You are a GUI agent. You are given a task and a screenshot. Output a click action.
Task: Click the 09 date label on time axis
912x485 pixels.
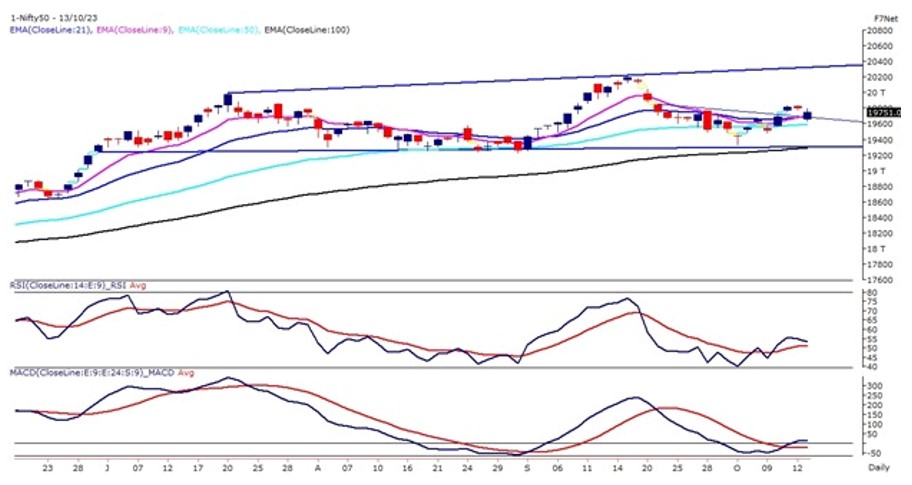point(767,467)
